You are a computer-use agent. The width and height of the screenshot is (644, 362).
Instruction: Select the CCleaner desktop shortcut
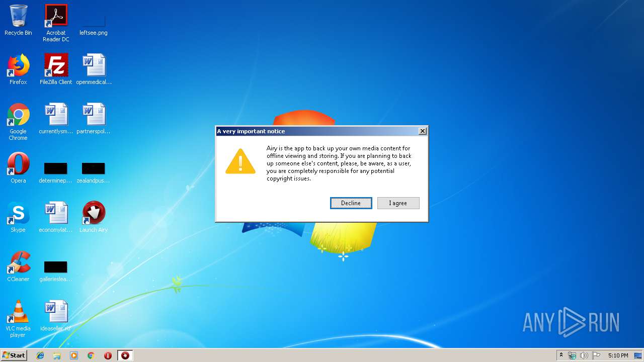18,266
